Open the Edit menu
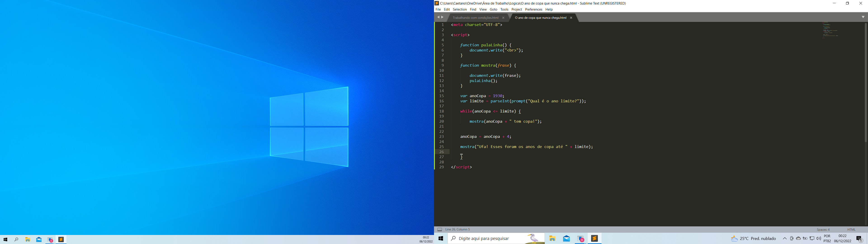This screenshot has height=244, width=868. [x=447, y=9]
